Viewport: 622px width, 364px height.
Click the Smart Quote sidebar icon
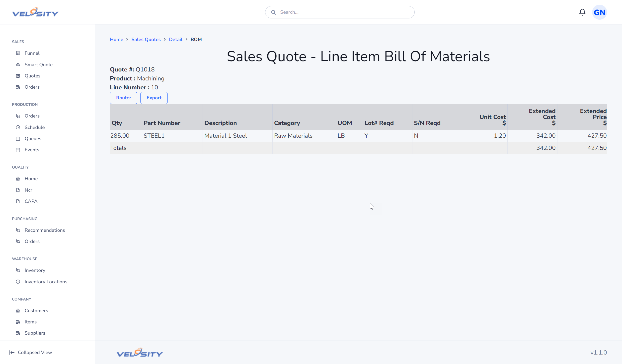[18, 64]
